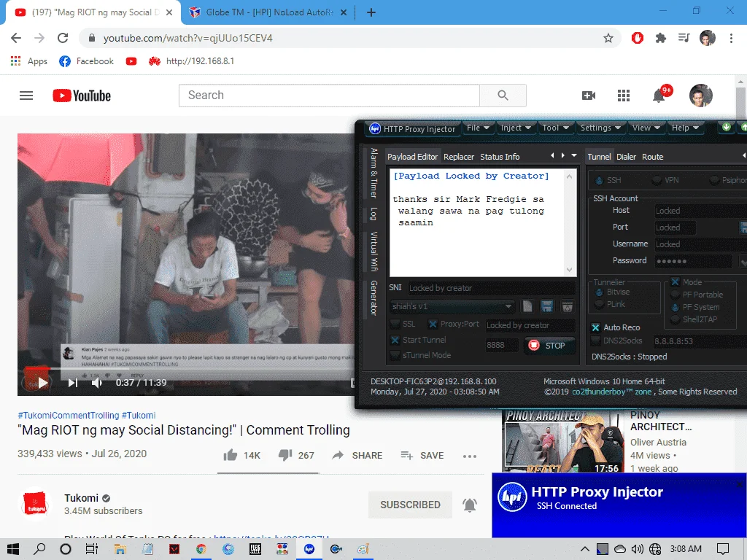Open the YouTube hamburger guide menu
The height and width of the screenshot is (560, 747).
click(x=26, y=96)
